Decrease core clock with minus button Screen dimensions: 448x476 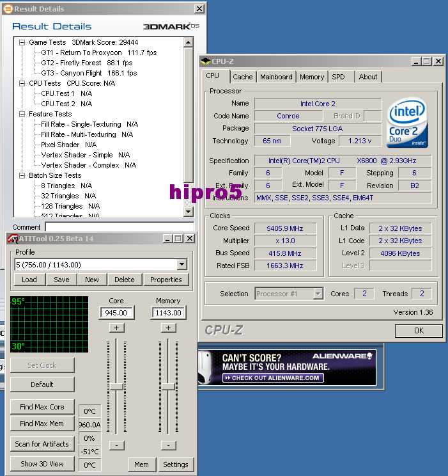click(x=116, y=445)
